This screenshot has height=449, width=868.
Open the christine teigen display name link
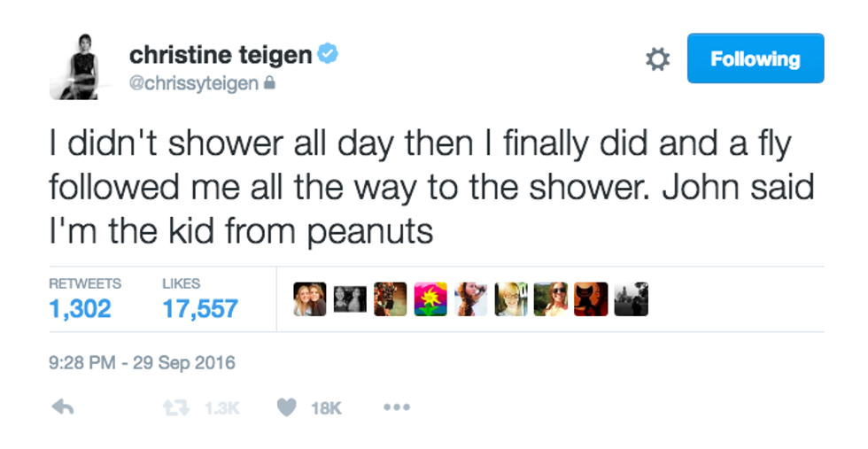(220, 55)
